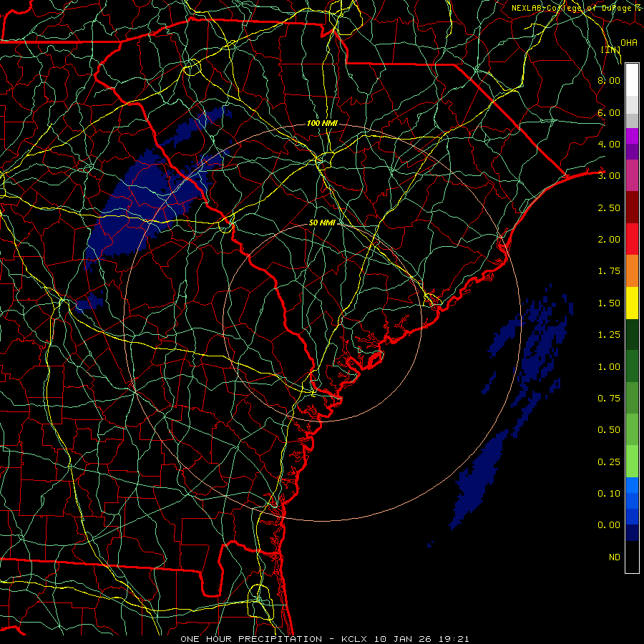The height and width of the screenshot is (644, 644).
Task: Click the 100 NMI range ring label
Action: click(x=322, y=123)
